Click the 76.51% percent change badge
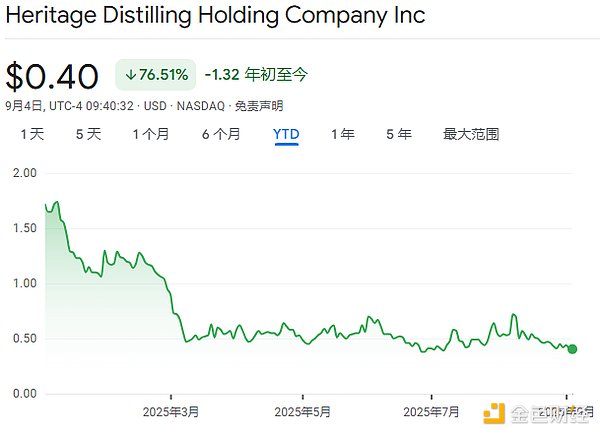This screenshot has height=435, width=600. [x=155, y=75]
